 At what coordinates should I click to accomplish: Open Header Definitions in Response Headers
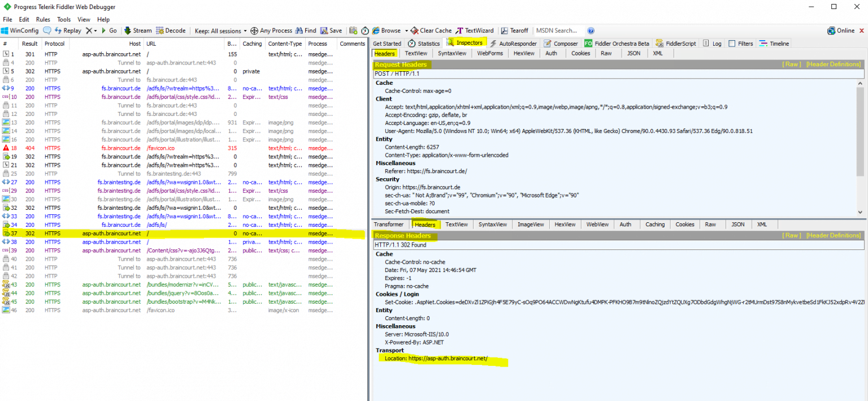click(x=834, y=235)
